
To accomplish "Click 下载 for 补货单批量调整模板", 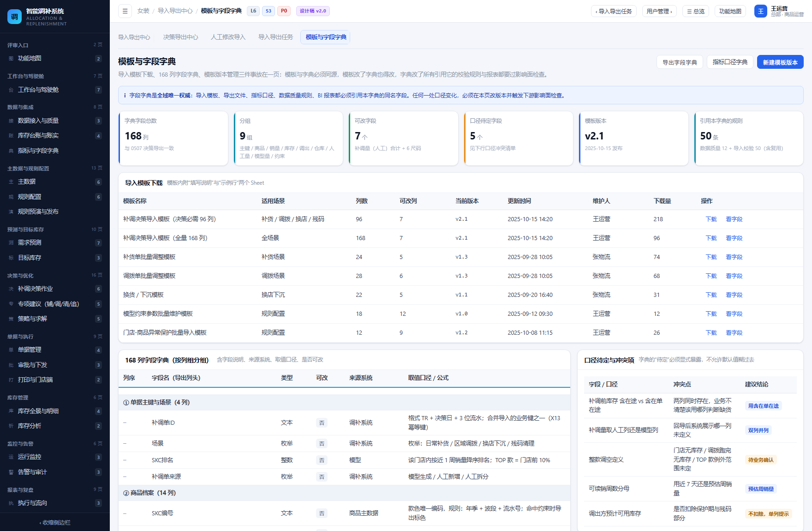I will 711,257.
